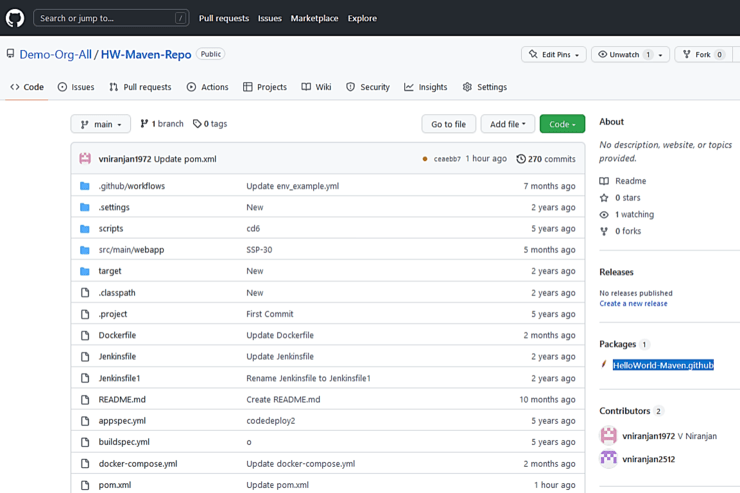Click the appspec.yml file icon

pos(85,421)
